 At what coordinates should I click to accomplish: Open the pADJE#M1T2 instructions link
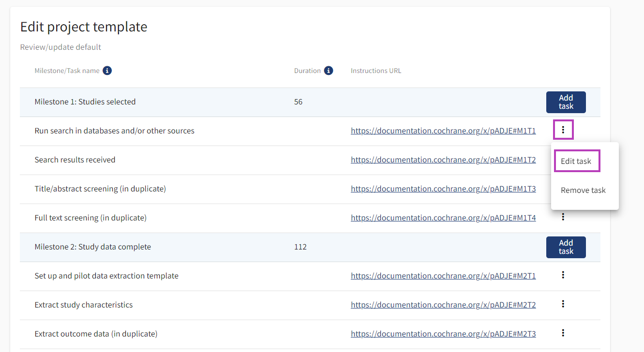pyautogui.click(x=443, y=160)
